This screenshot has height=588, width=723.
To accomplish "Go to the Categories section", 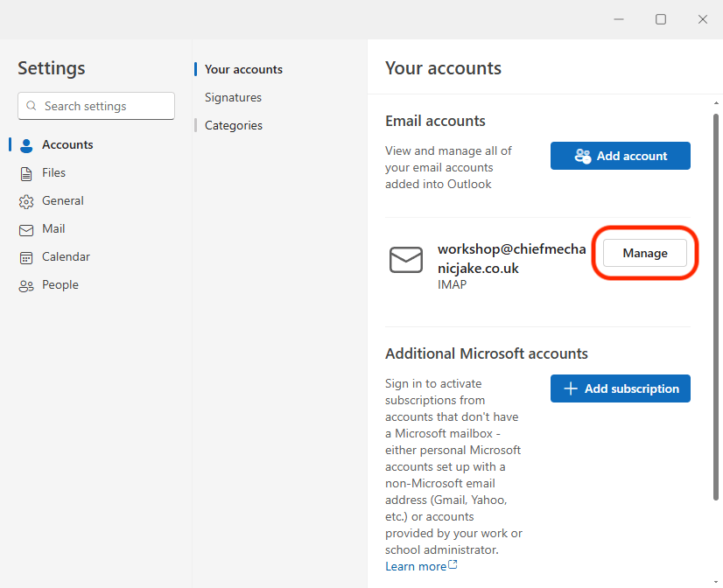I will click(233, 125).
